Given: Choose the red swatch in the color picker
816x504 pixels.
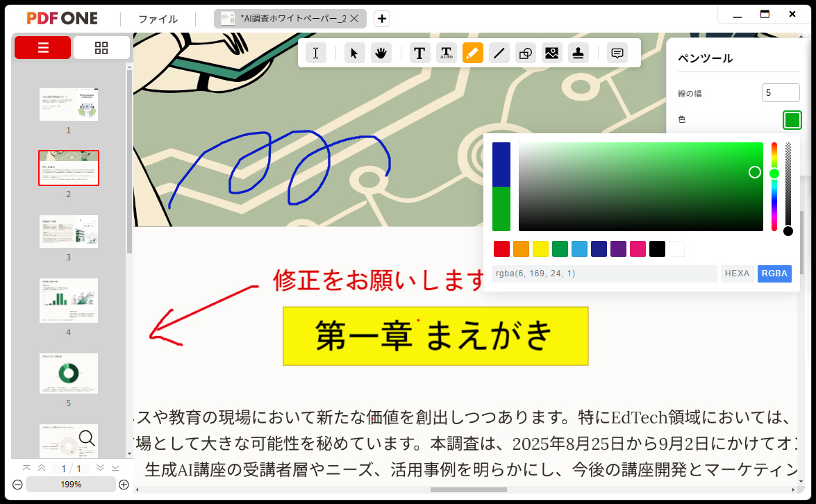Looking at the screenshot, I should point(501,249).
